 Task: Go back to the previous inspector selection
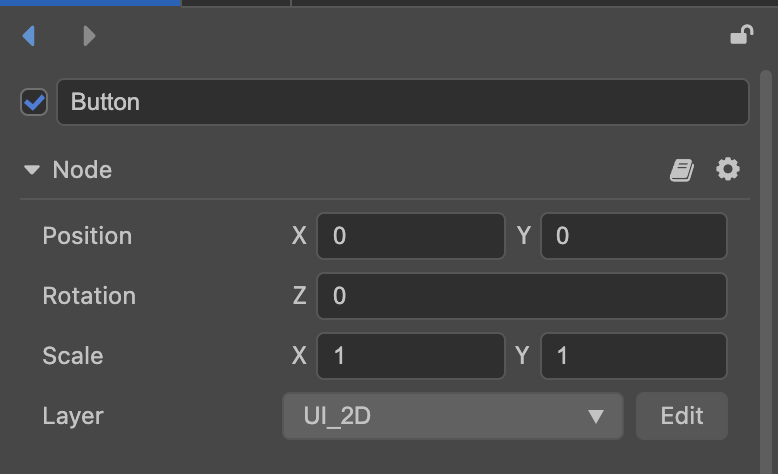(29, 37)
